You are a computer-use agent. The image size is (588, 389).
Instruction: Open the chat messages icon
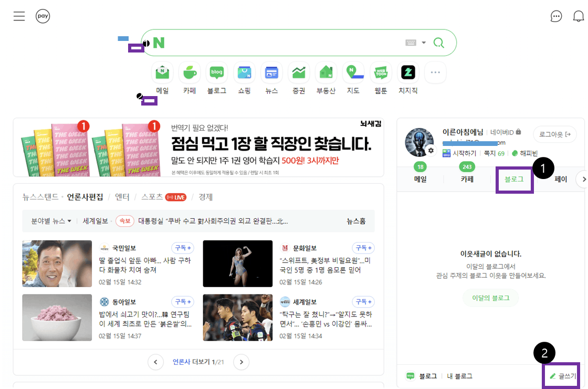556,16
